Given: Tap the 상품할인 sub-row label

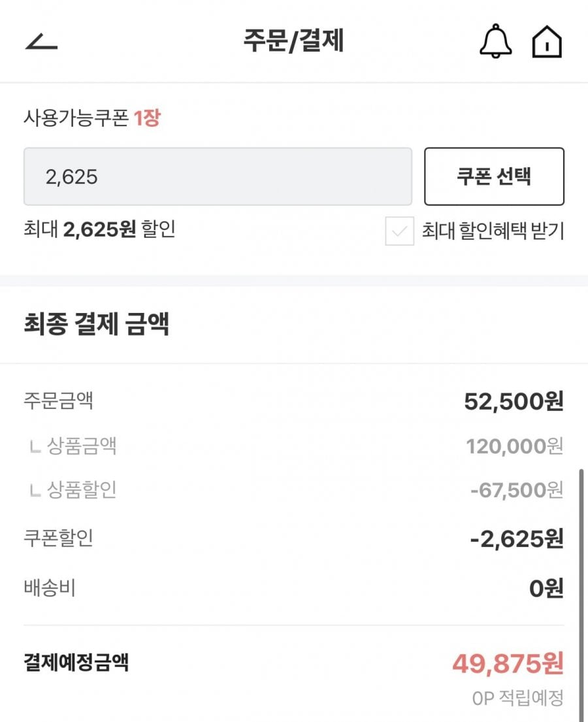Looking at the screenshot, I should (x=82, y=489).
